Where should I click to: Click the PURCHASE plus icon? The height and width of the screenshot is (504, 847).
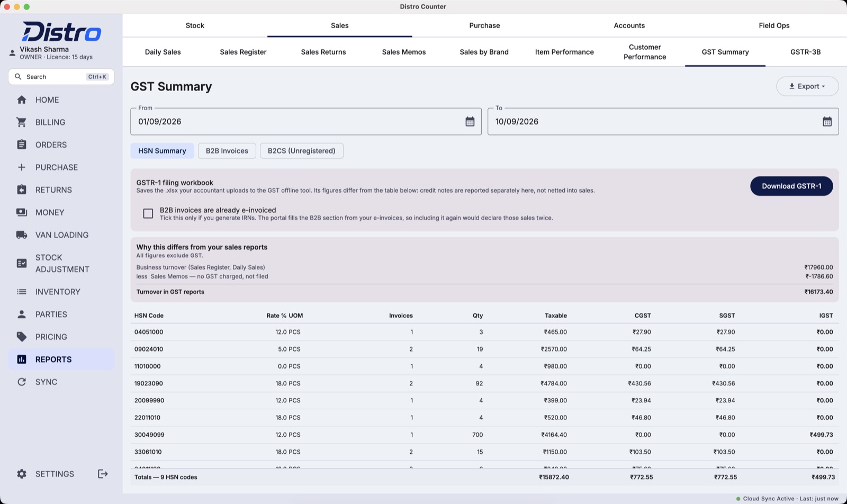point(22,167)
